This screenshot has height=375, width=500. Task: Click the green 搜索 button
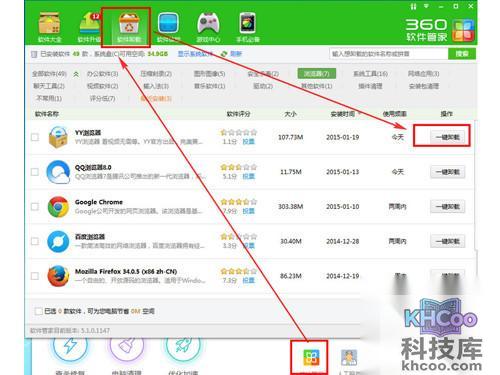click(462, 54)
